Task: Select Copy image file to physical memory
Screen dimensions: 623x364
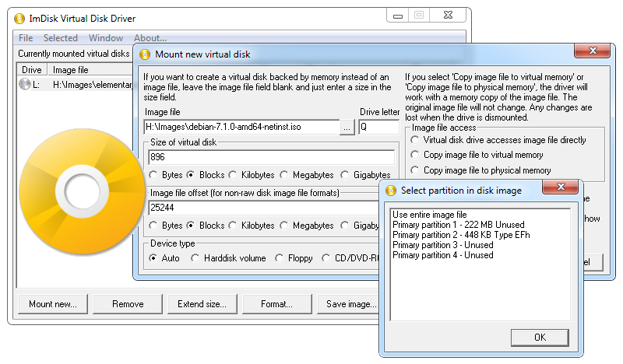Action: pyautogui.click(x=480, y=170)
